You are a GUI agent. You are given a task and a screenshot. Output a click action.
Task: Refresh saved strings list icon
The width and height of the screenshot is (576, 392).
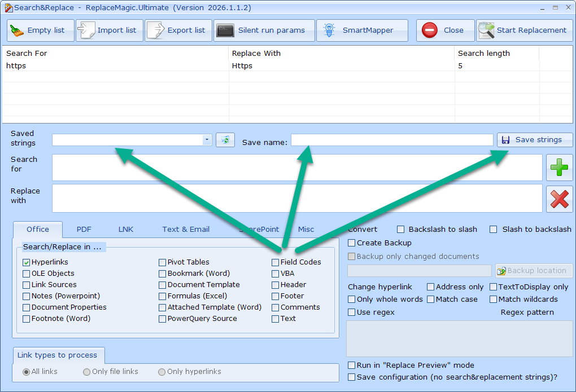[225, 140]
